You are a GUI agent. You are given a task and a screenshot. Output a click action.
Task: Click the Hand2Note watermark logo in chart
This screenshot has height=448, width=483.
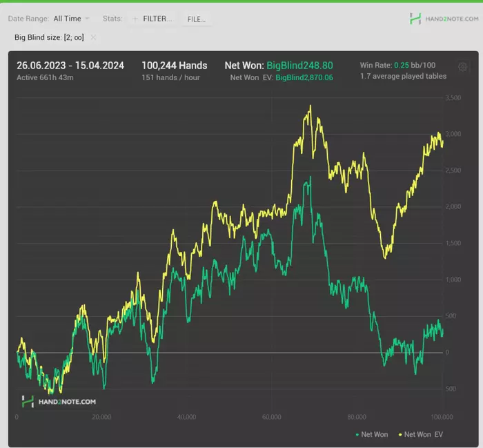point(28,402)
